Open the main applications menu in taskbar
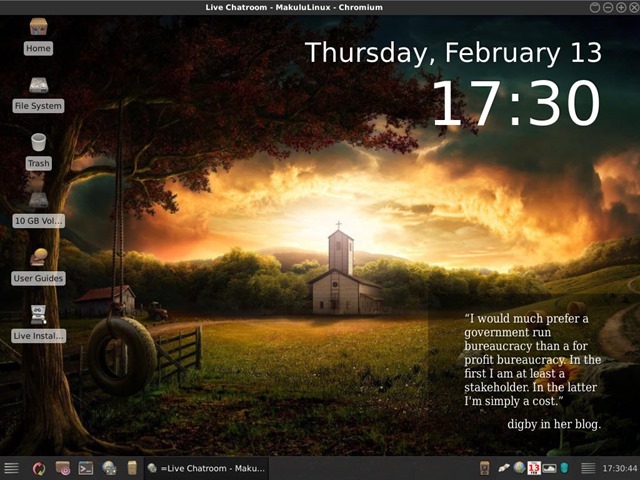This screenshot has height=480, width=640. 12,468
